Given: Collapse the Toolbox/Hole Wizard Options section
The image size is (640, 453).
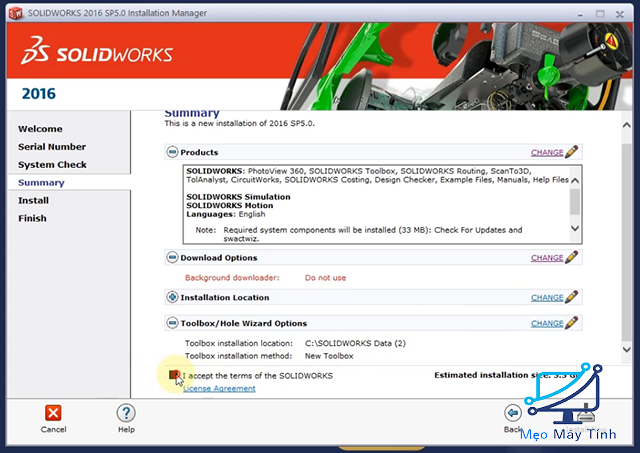Looking at the screenshot, I should pos(172,323).
